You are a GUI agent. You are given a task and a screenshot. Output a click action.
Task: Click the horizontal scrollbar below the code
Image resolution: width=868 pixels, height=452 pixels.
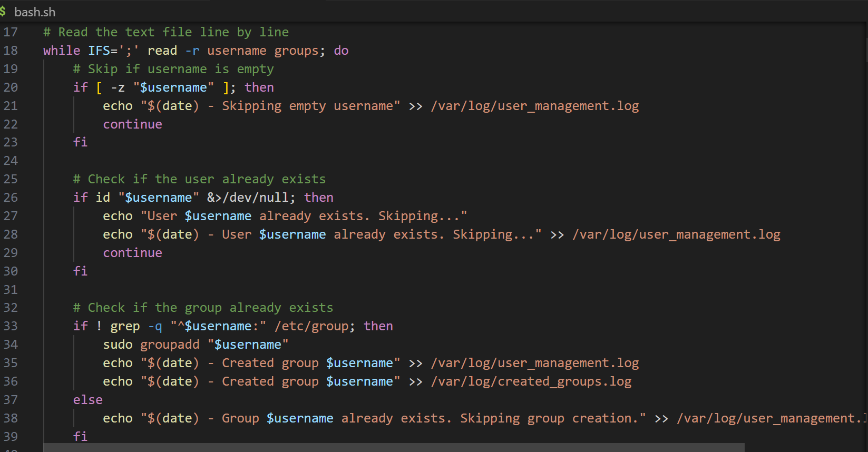[394, 448]
